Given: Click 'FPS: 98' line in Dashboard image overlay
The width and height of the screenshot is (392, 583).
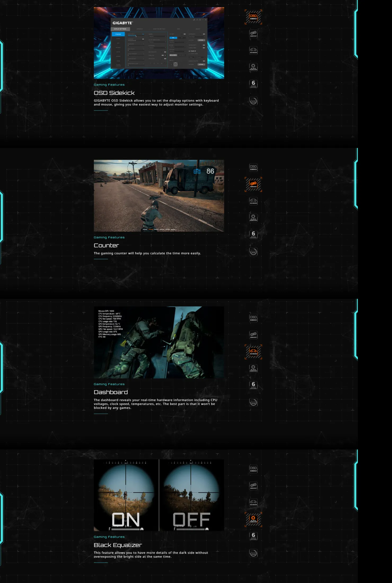Looking at the screenshot, I should coord(102,337).
